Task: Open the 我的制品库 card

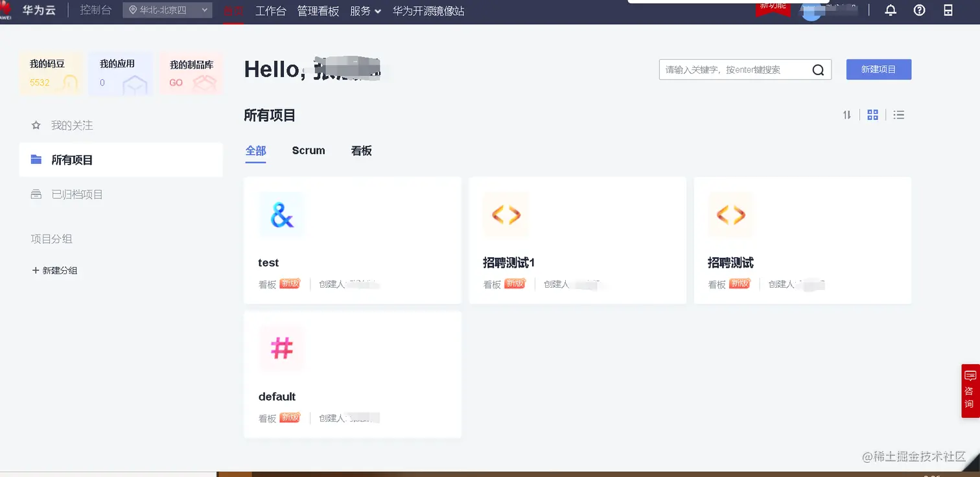Action: coord(191,74)
